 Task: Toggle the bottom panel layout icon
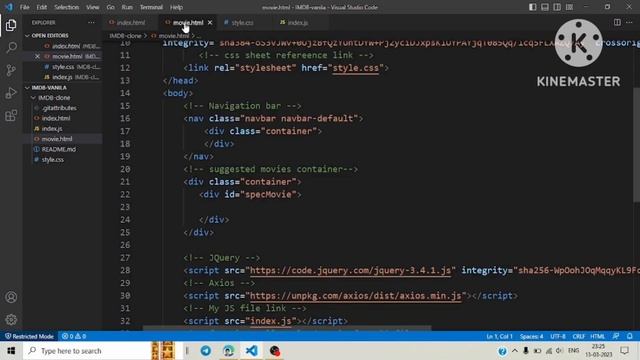[x=545, y=7]
